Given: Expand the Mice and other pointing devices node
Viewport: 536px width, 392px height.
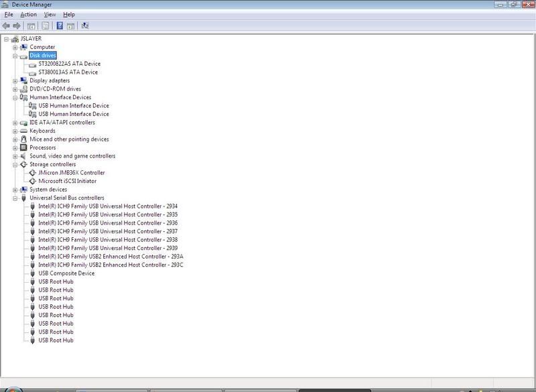Looking at the screenshot, I should (15, 140).
